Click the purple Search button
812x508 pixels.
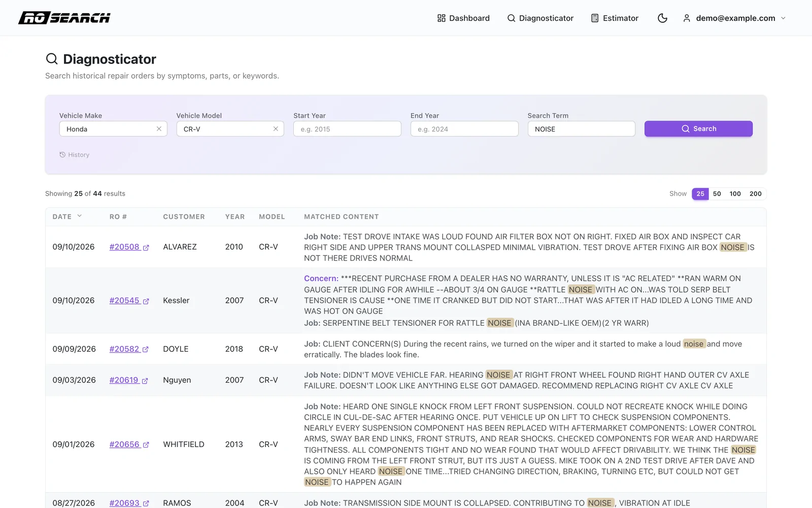click(x=698, y=129)
